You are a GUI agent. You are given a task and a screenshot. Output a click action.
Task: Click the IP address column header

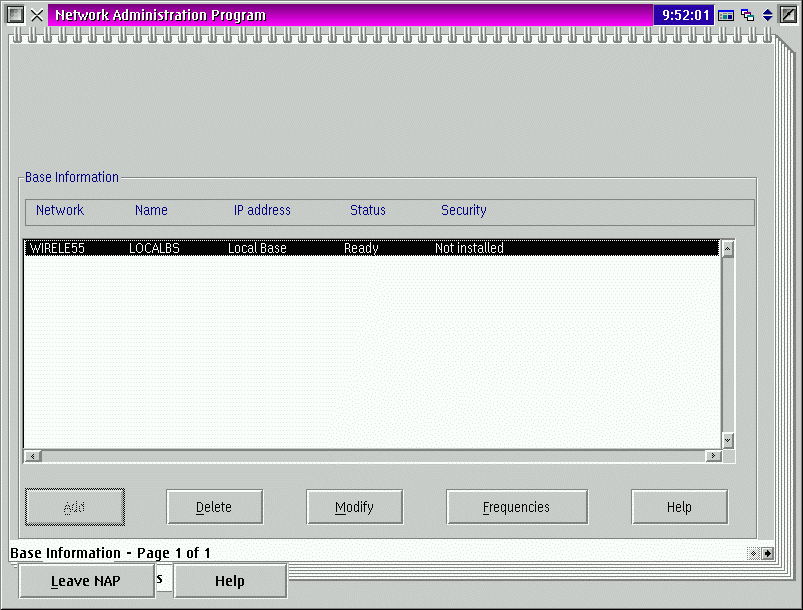pyautogui.click(x=262, y=210)
